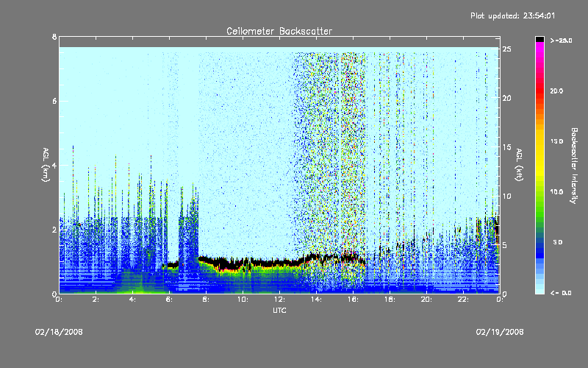Click the '25' kft tick on right axis
The image size is (588, 368).
(507, 49)
